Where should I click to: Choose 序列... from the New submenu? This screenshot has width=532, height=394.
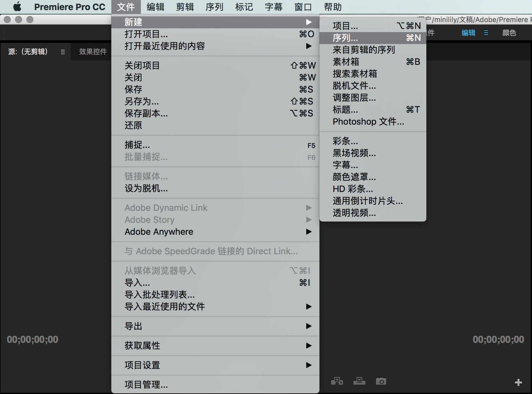tap(373, 38)
